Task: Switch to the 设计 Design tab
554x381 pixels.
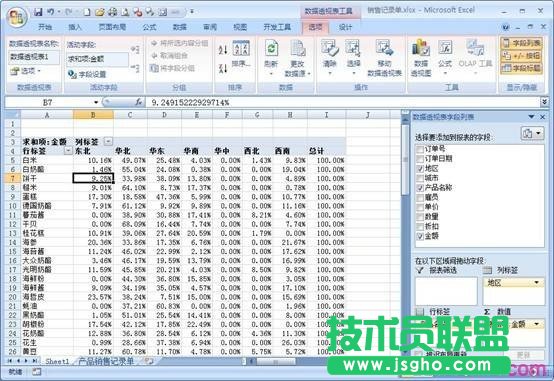Action: tap(345, 27)
